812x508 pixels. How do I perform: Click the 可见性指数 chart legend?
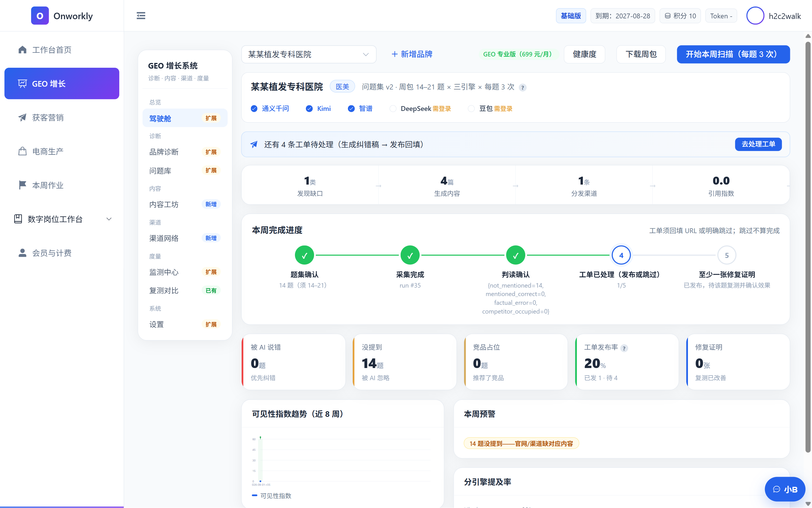[272, 496]
